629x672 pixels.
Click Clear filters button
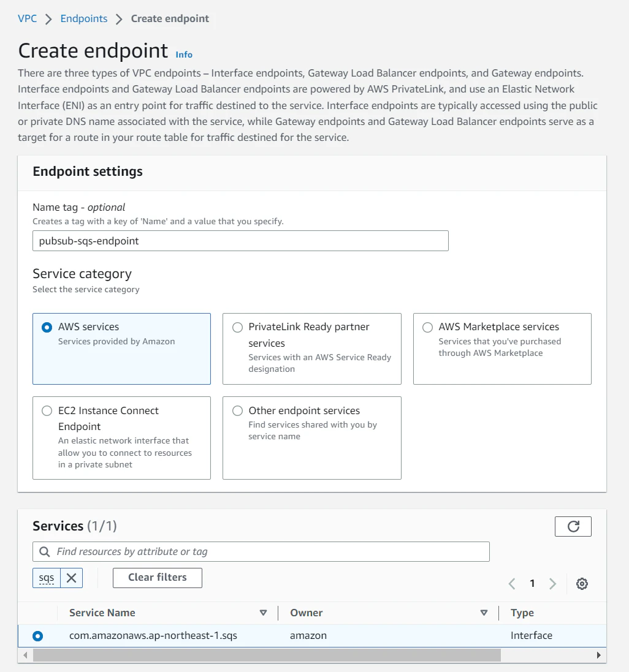[x=158, y=578]
